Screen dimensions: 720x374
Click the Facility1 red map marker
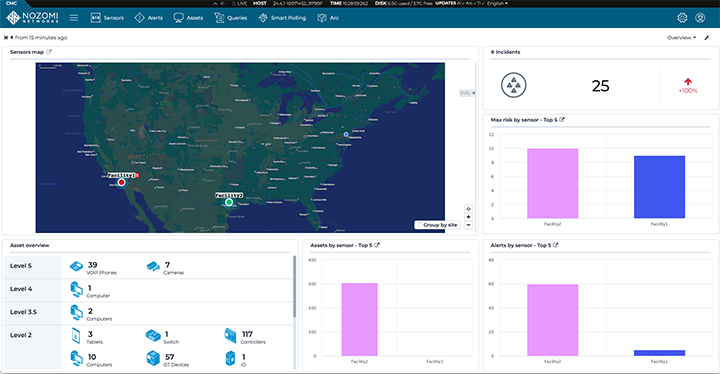click(x=121, y=182)
